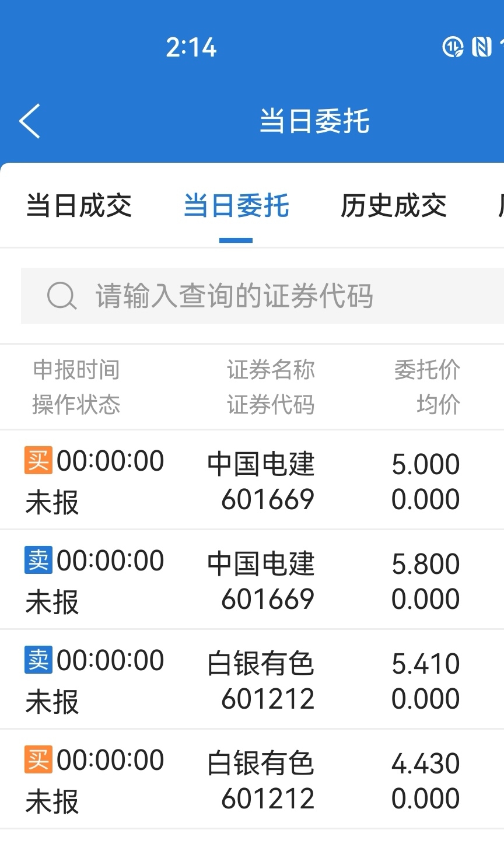Open the 白银有色 order priced 4.430
The image size is (504, 851).
[x=252, y=779]
